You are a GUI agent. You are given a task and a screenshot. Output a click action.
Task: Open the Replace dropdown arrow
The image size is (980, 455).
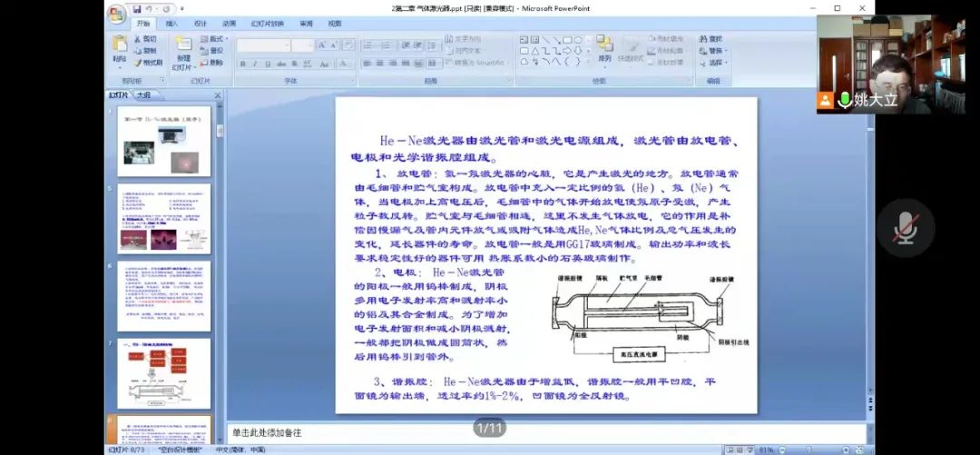726,51
